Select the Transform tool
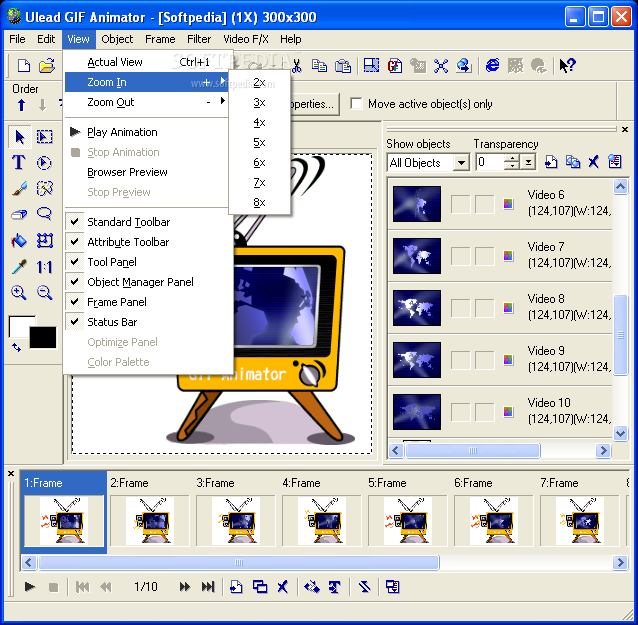The width and height of the screenshot is (638, 625). 45,240
